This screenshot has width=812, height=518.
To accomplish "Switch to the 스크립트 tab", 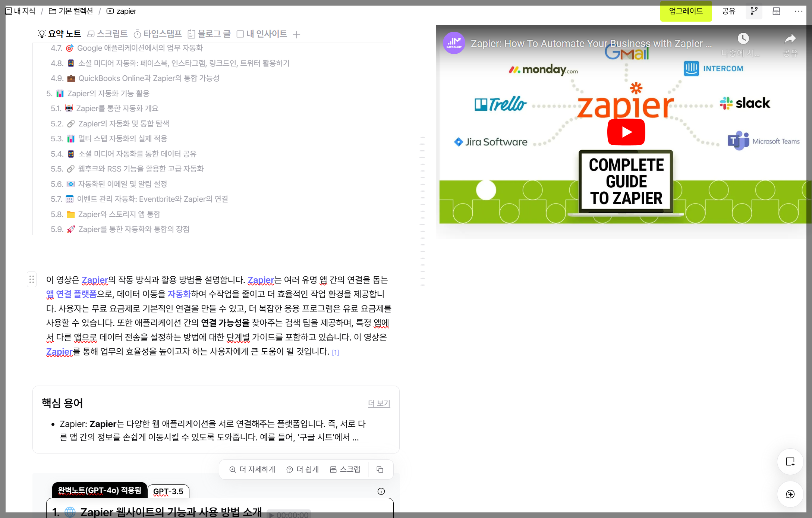I will coord(107,34).
